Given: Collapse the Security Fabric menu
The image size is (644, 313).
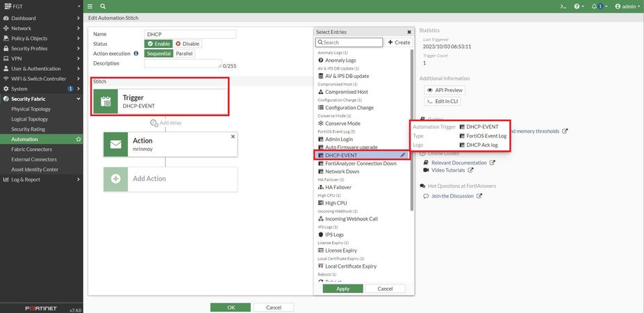Looking at the screenshot, I should [x=42, y=99].
